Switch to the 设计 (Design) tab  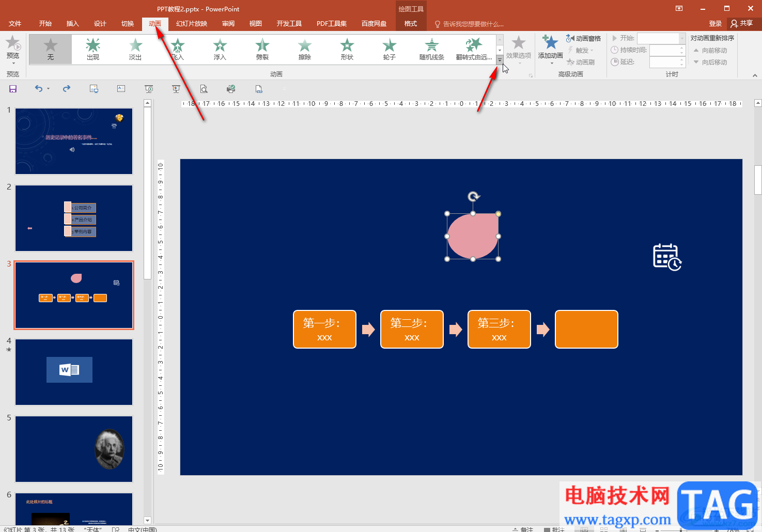click(x=100, y=24)
